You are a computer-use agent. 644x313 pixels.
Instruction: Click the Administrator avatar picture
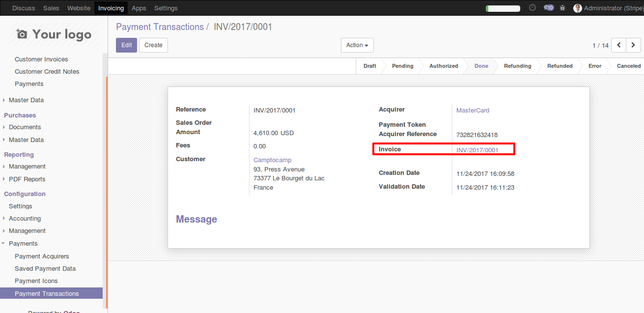click(x=578, y=8)
